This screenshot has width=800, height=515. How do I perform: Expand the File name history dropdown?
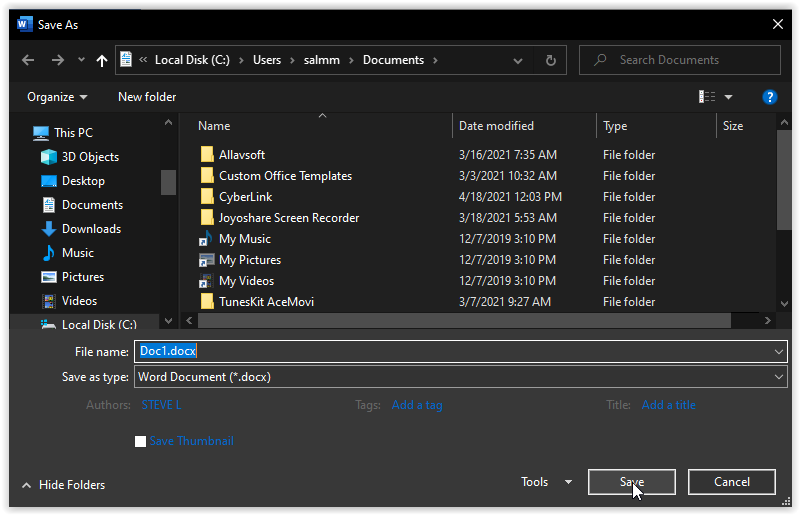(779, 352)
